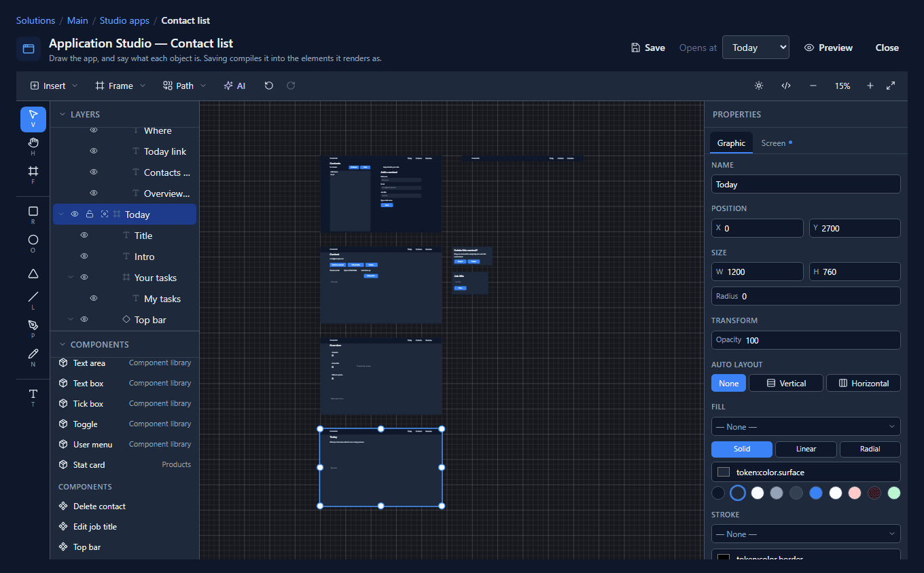
Task: Open the Opens at dropdown
Action: coord(756,48)
